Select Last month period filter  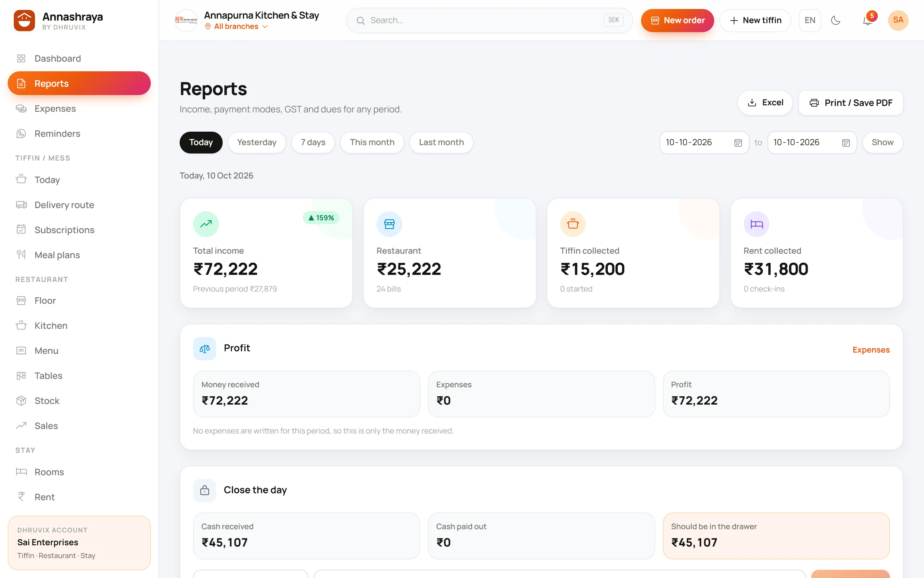click(x=441, y=143)
